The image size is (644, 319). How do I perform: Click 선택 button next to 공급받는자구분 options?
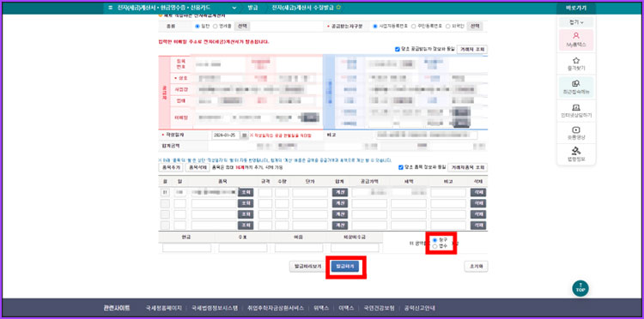click(475, 27)
